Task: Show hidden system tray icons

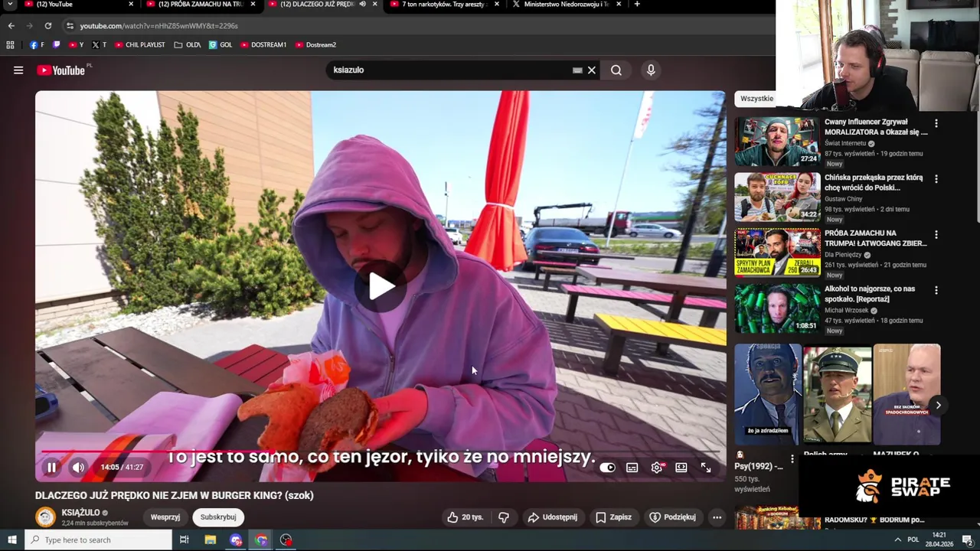Action: (x=897, y=540)
